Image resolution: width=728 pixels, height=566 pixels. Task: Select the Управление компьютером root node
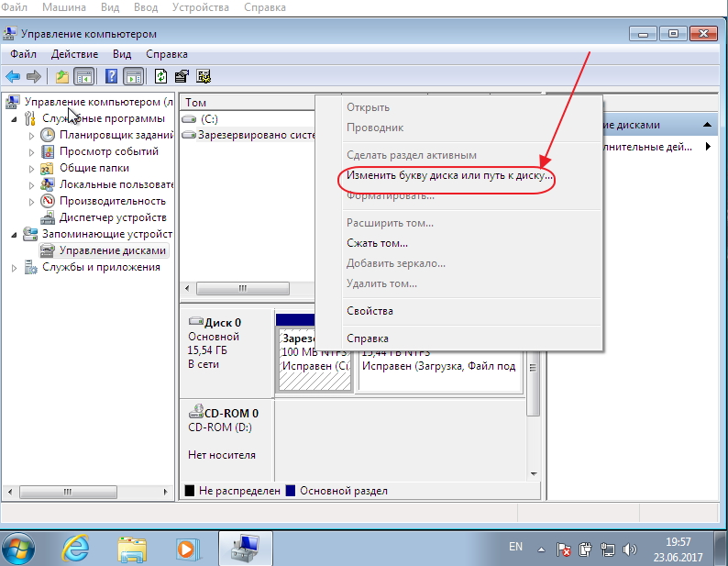tap(98, 102)
